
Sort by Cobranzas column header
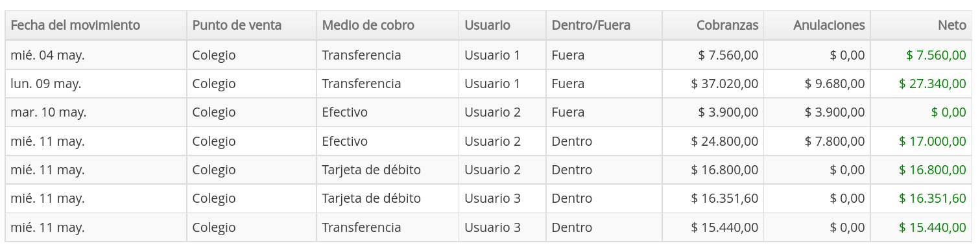[713, 25]
